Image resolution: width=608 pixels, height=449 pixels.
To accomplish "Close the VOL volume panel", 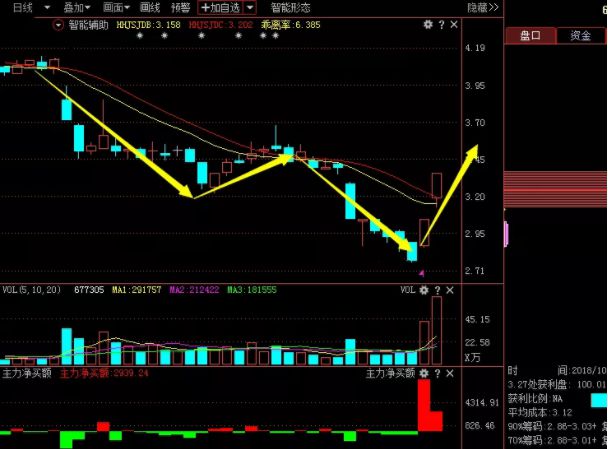I will (448, 289).
